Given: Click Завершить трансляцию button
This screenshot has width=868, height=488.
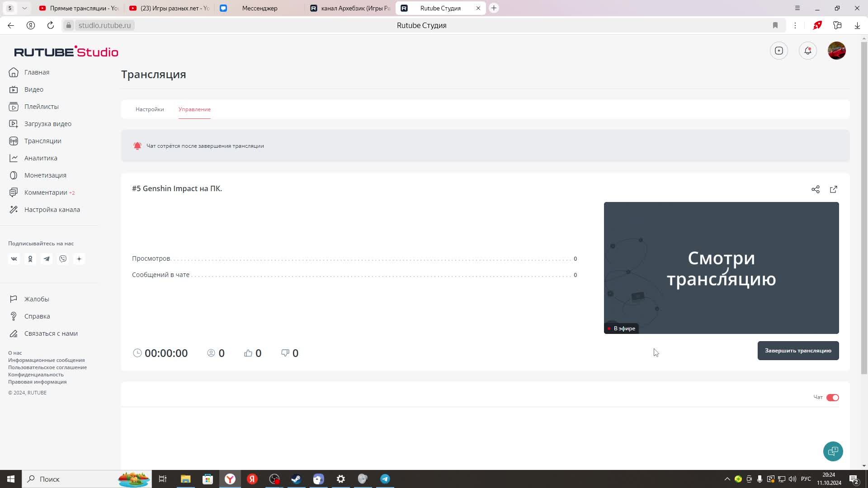Looking at the screenshot, I should tap(798, 351).
